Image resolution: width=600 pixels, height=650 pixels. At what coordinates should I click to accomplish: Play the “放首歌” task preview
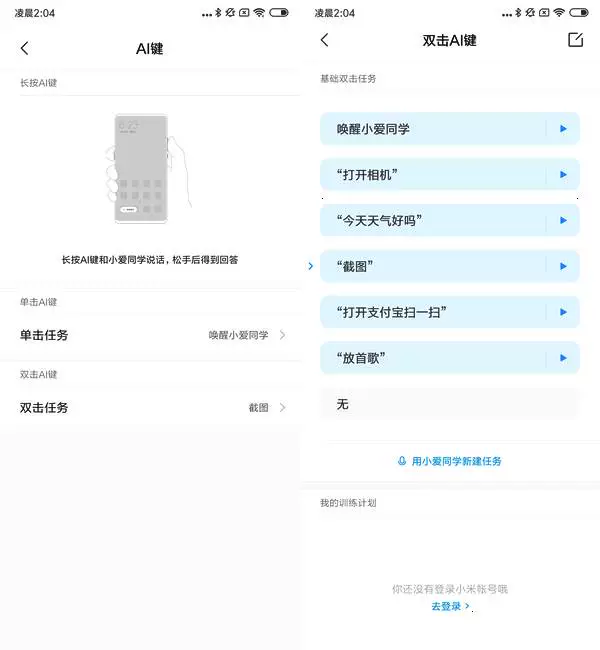tap(563, 358)
